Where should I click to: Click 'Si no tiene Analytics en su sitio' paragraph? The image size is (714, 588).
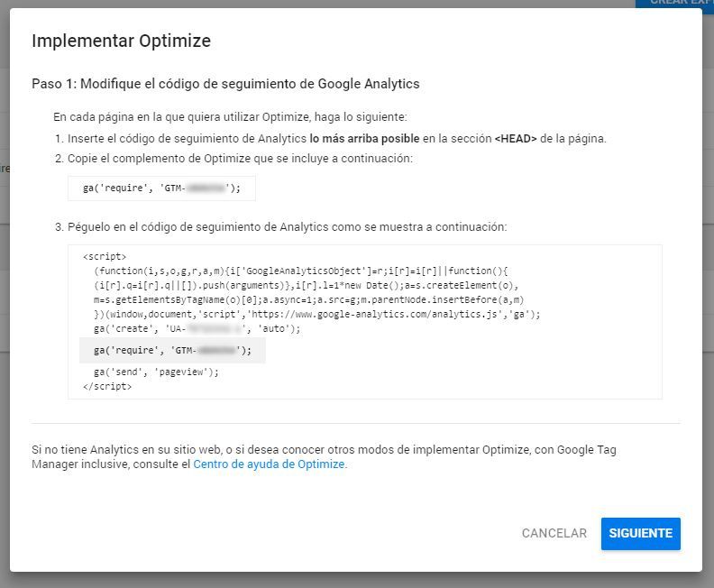(324, 457)
